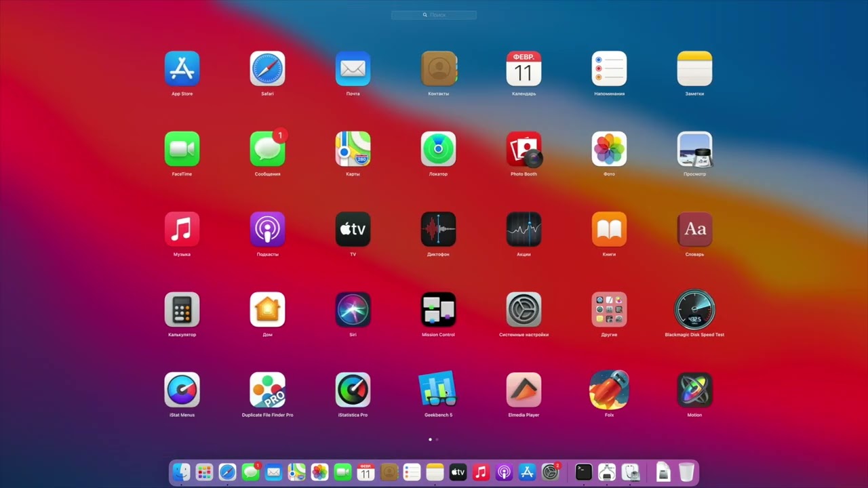The height and width of the screenshot is (488, 868).
Task: Open Terminal from the Dock
Action: point(583,472)
